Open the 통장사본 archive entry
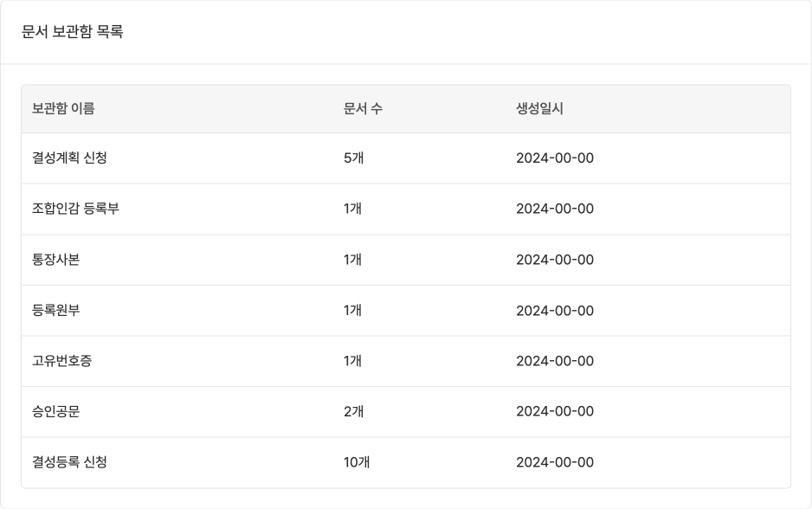812x509 pixels. point(56,260)
